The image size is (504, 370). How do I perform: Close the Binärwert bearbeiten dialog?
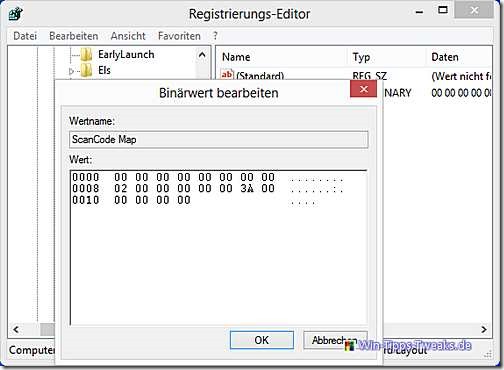tap(363, 89)
